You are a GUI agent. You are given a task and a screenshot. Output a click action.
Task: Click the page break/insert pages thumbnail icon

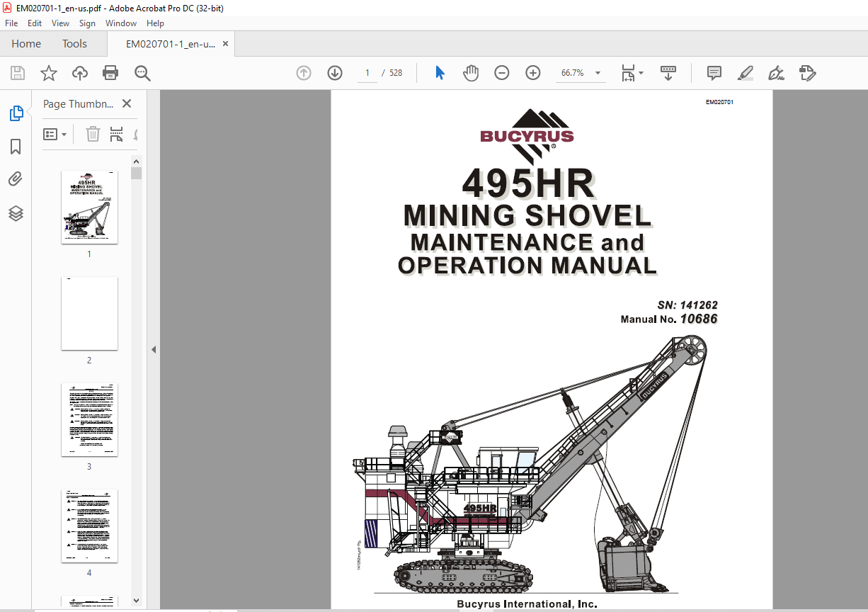point(117,134)
